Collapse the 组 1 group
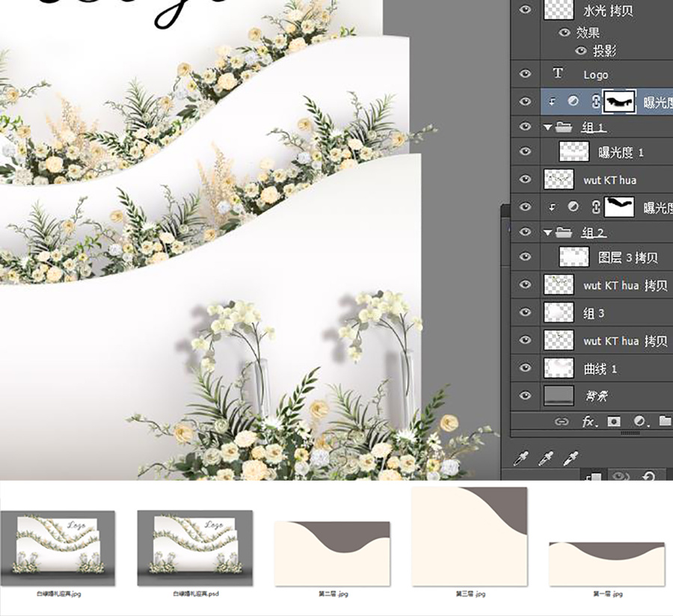Screen dimensions: 673x616 coord(547,127)
